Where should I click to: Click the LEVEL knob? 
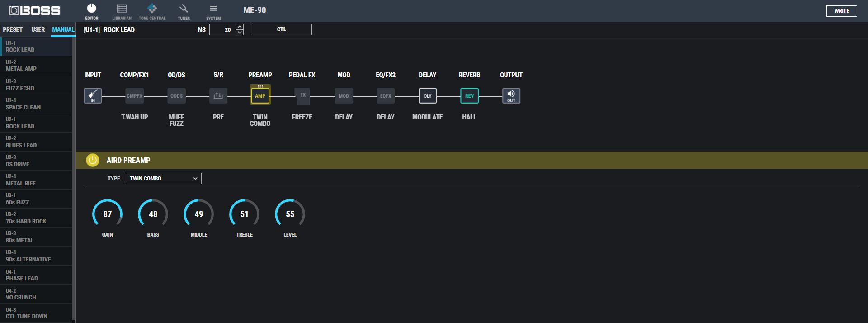tap(290, 214)
